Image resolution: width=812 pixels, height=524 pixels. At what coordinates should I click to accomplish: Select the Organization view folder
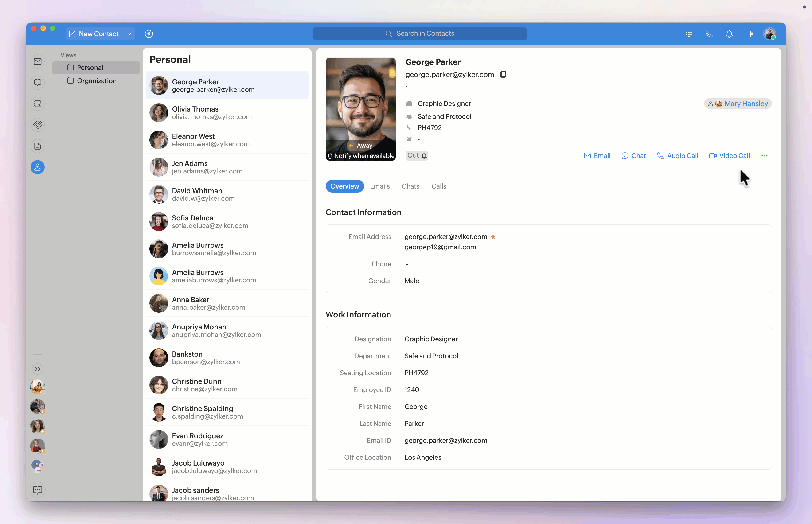point(96,81)
